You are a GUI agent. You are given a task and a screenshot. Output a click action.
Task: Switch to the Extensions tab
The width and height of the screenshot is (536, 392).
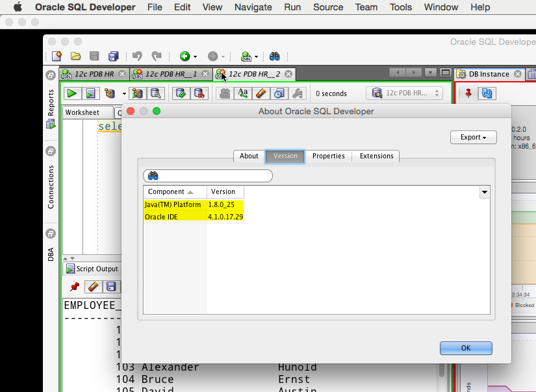376,156
